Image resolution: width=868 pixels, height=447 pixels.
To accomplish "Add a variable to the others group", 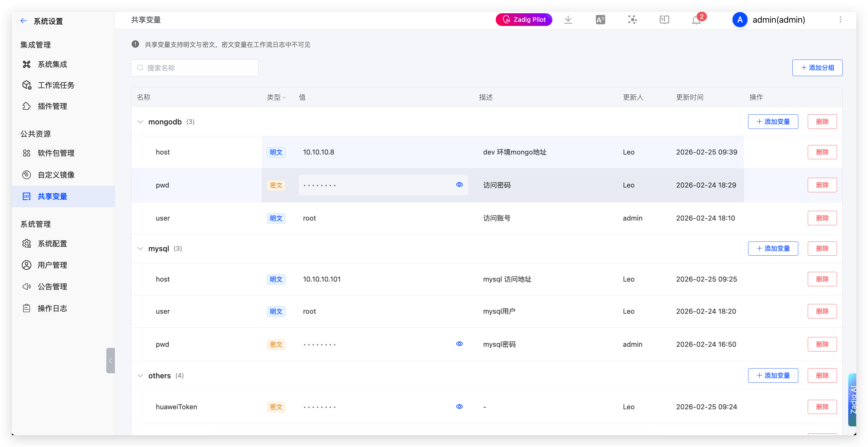I will tap(773, 375).
